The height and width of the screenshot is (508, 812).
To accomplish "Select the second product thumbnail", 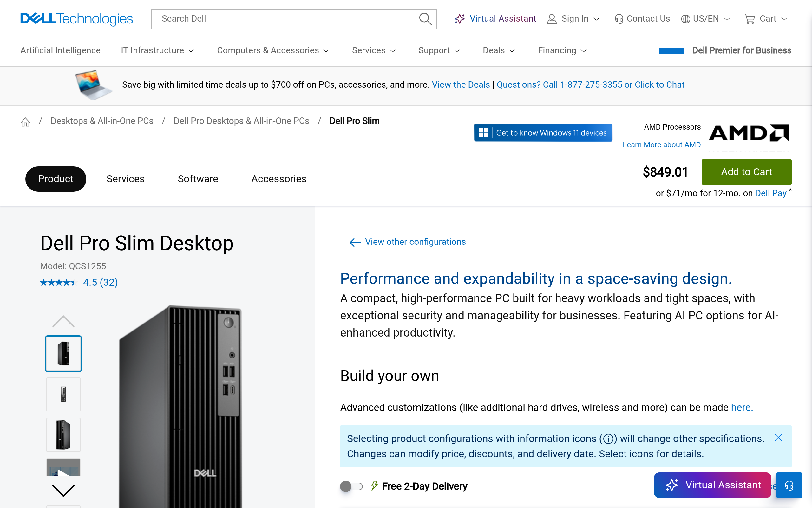I will click(63, 394).
